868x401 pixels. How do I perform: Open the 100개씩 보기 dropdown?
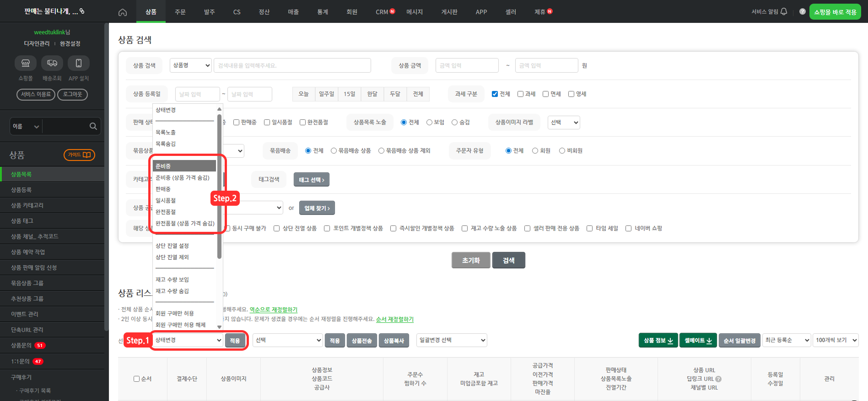(x=836, y=340)
